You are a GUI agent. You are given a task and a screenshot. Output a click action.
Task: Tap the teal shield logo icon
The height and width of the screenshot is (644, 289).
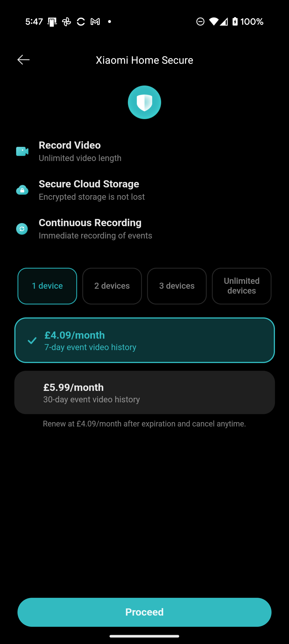144,102
